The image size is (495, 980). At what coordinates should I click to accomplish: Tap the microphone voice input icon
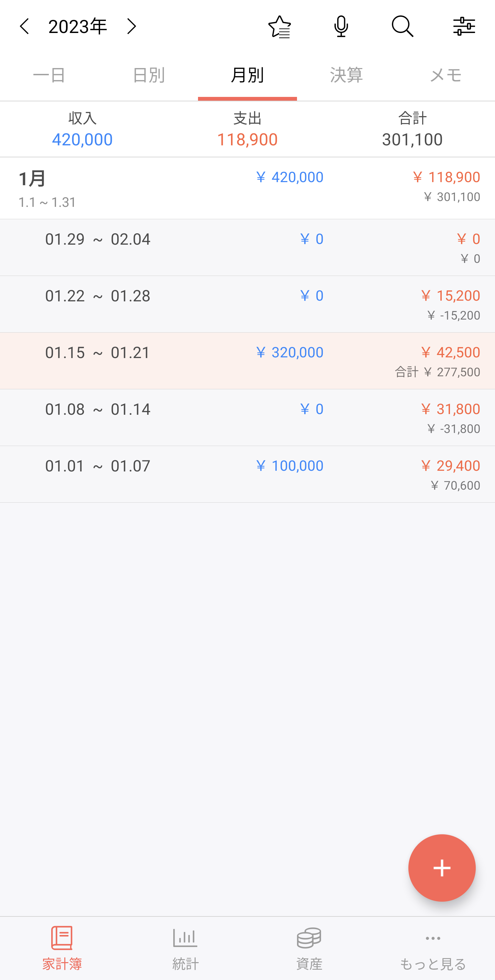pyautogui.click(x=341, y=27)
